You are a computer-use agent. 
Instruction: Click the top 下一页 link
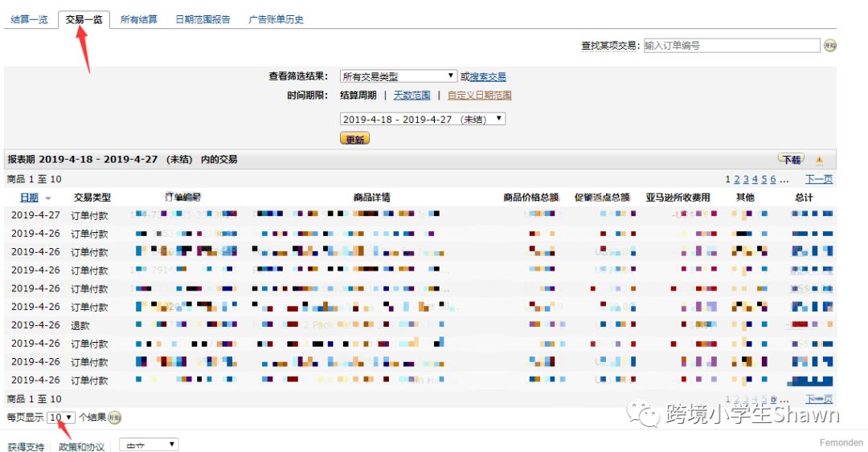click(819, 179)
